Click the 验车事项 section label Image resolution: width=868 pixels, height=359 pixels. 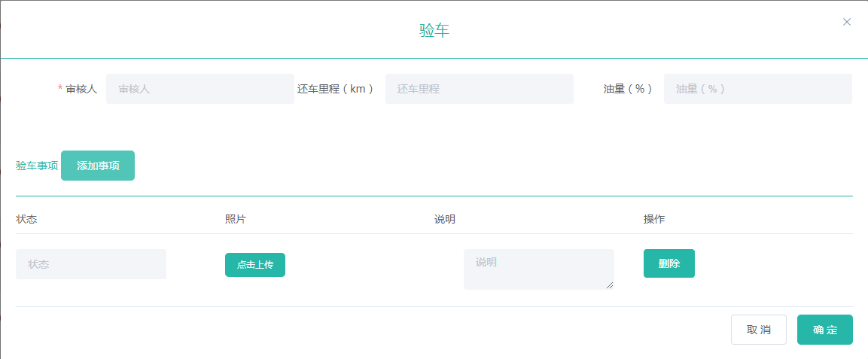(x=37, y=166)
